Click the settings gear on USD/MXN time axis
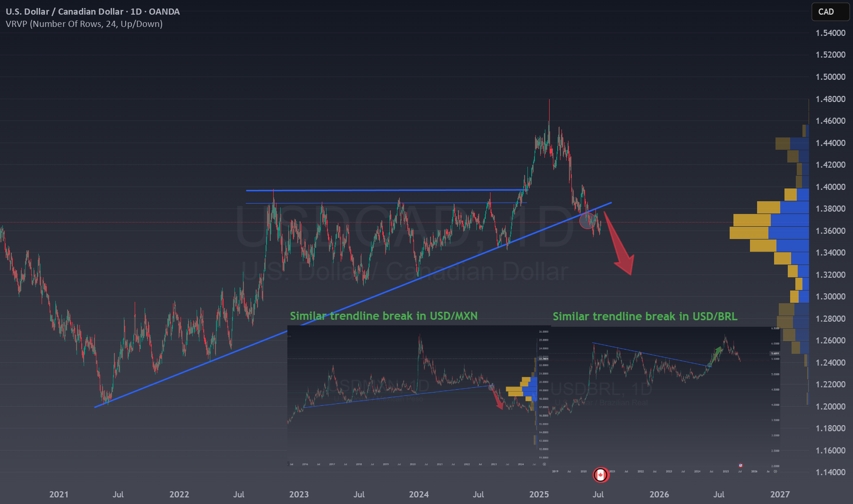The height and width of the screenshot is (504, 853). (x=544, y=464)
